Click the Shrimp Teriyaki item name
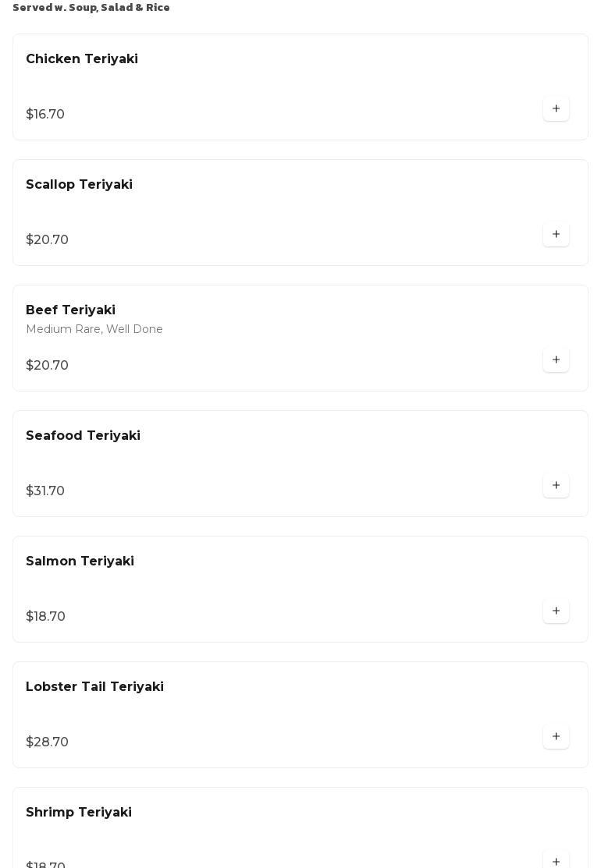The height and width of the screenshot is (868, 601). (x=79, y=813)
